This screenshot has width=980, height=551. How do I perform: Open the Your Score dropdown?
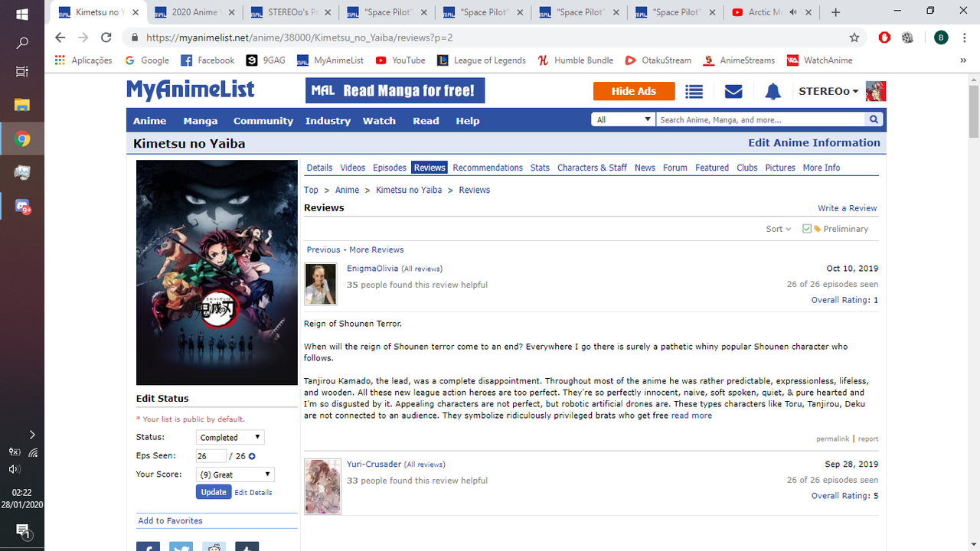235,474
